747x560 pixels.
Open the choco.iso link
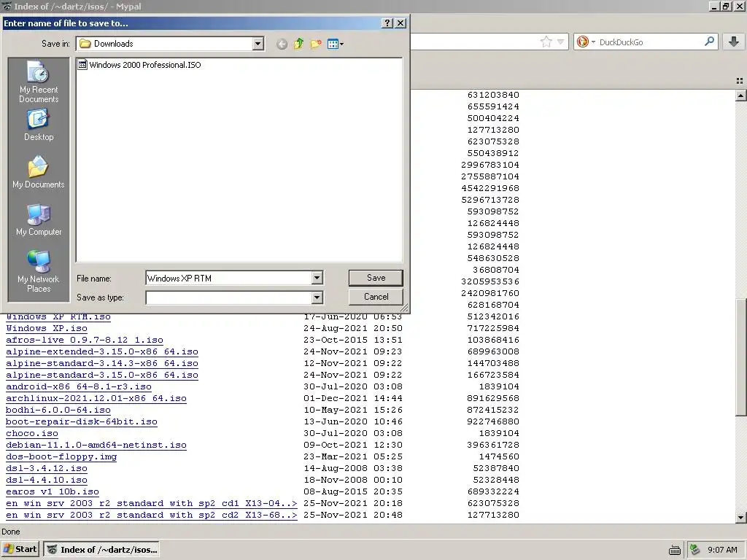[32, 433]
